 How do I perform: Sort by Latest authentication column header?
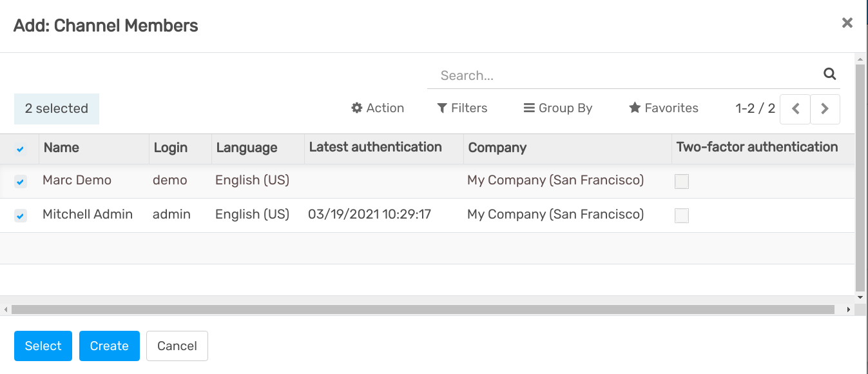(375, 147)
